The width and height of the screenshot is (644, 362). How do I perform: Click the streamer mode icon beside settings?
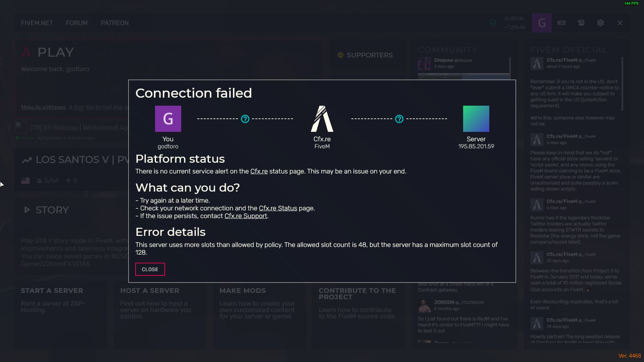(581, 23)
